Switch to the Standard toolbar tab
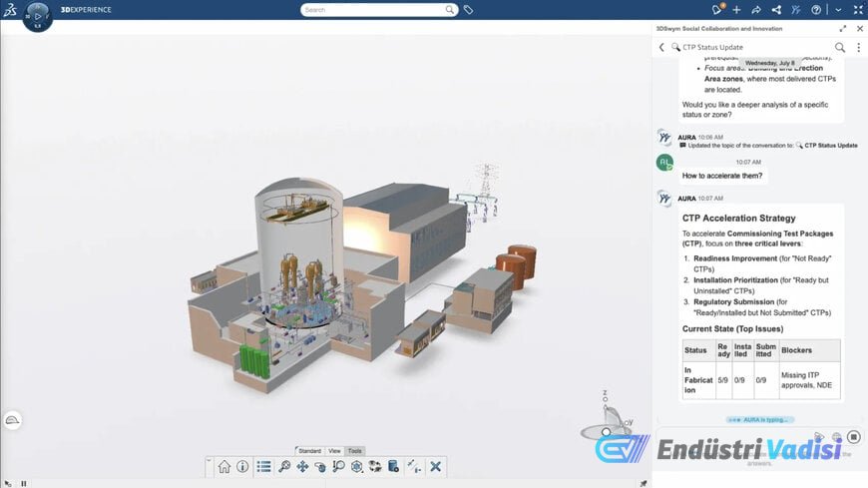The image size is (868, 488). (309, 451)
